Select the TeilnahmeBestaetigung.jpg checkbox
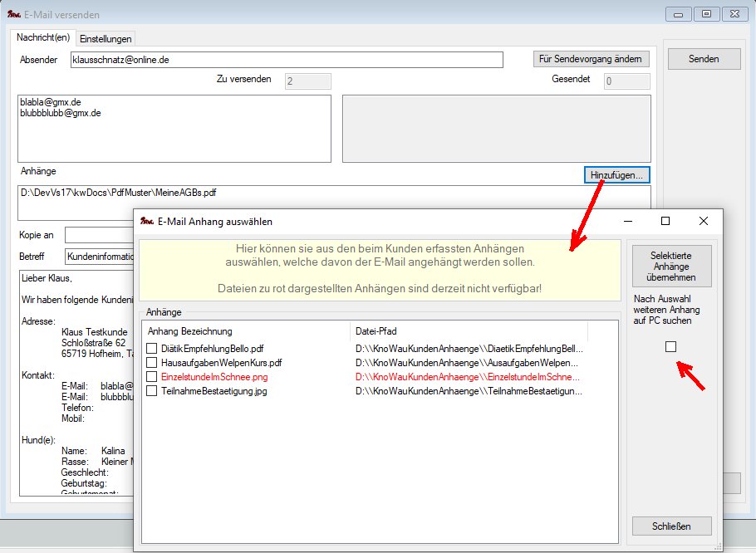Screen dimensions: 756x553 (x=152, y=391)
